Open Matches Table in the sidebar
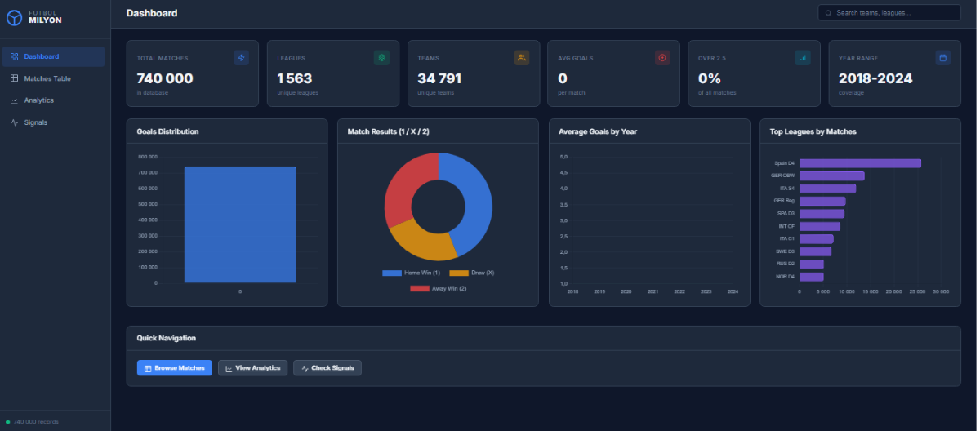Screen dimensions: 980x431 pyautogui.click(x=54, y=78)
